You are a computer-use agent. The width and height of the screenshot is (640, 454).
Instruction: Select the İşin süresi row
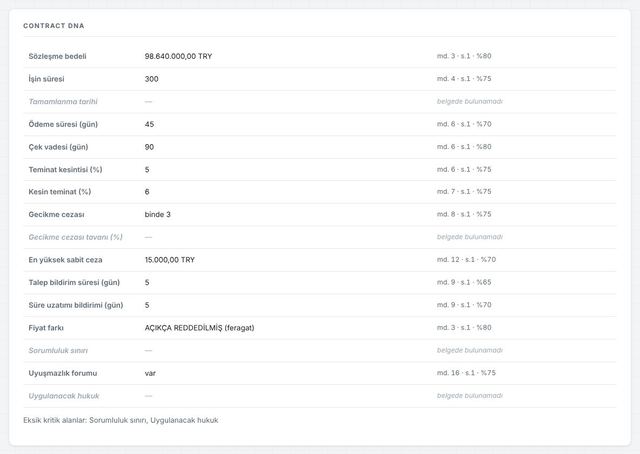[320, 79]
